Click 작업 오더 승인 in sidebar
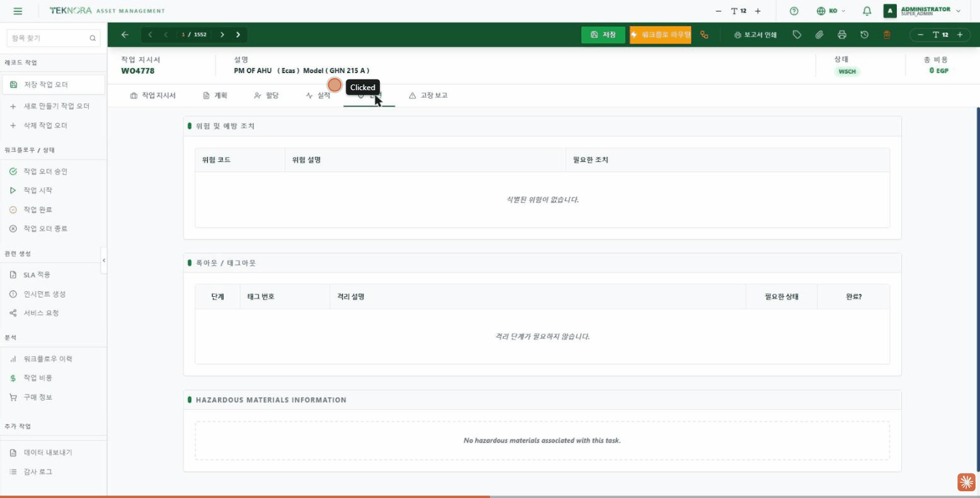Viewport: 980px width, 498px height. click(x=53, y=171)
